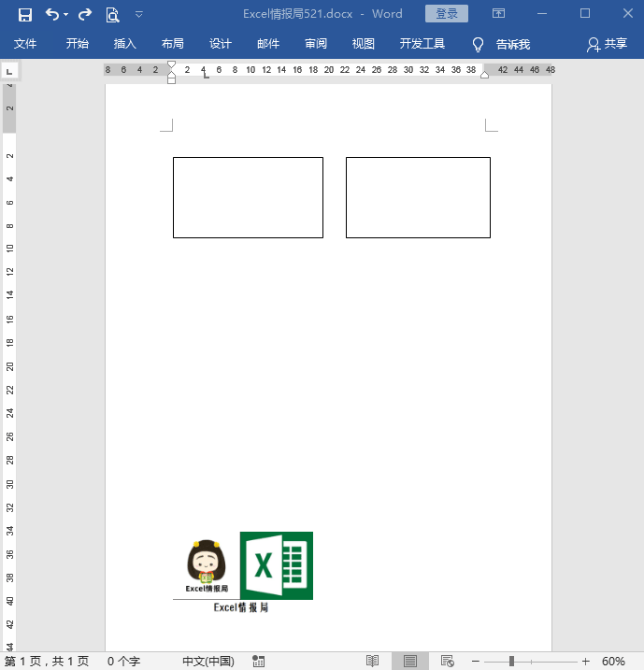Viewport: 644px width, 670px height.
Task: Maximize the Word window
Action: tap(585, 14)
